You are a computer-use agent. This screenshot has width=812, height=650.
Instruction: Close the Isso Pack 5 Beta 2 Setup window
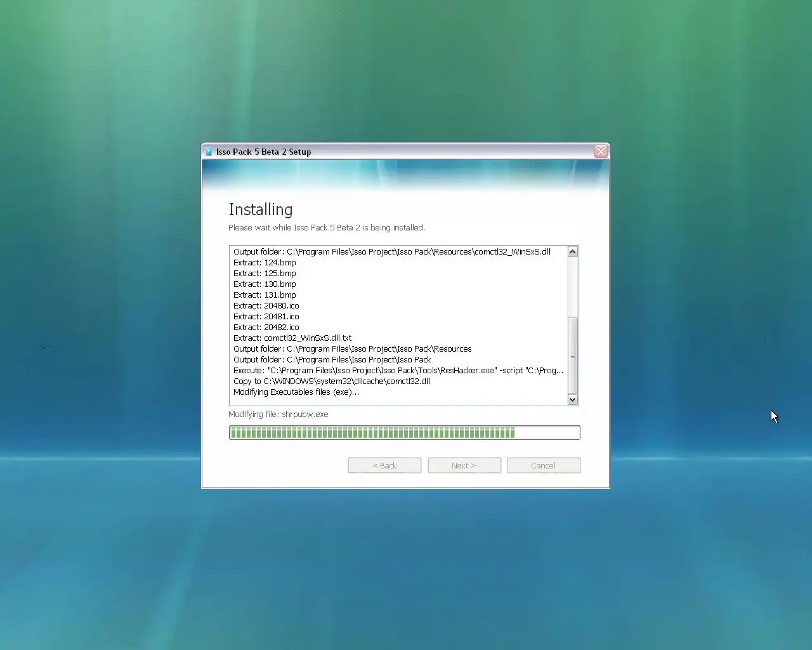[601, 151]
